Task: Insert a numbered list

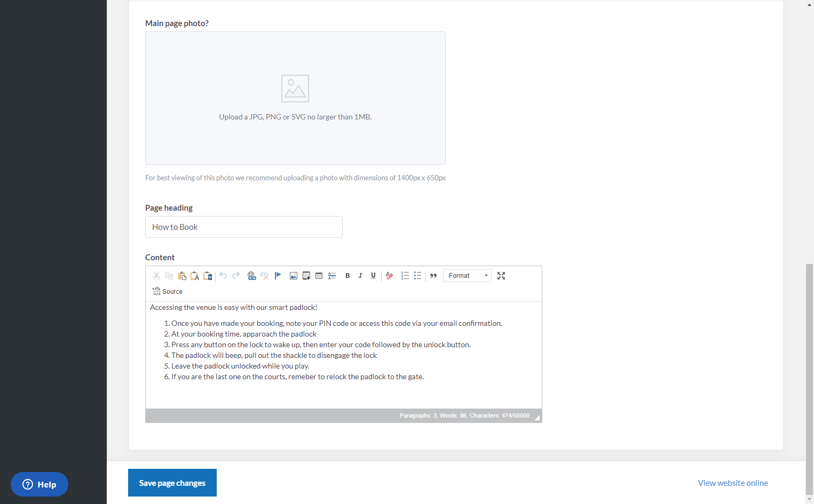Action: click(405, 276)
